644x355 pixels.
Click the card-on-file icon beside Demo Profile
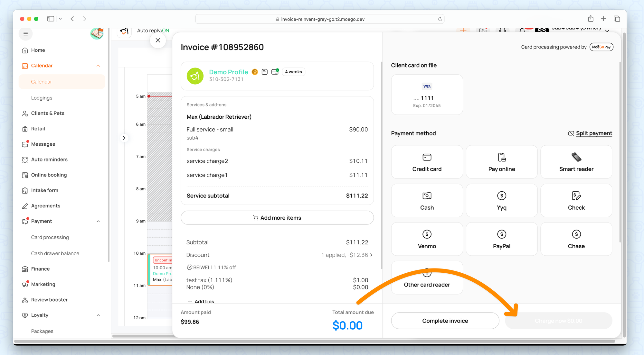click(275, 72)
